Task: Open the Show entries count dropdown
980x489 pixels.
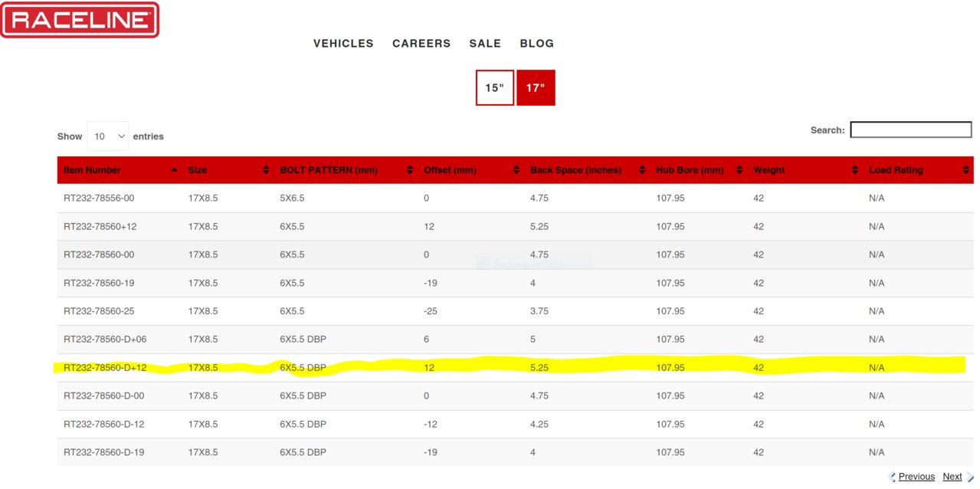Action: tap(108, 136)
